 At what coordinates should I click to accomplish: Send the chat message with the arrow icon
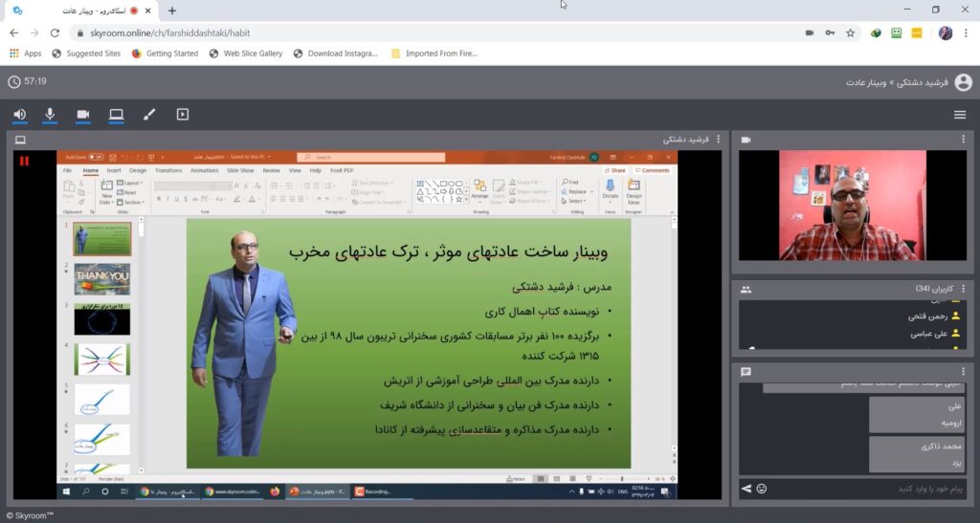746,489
